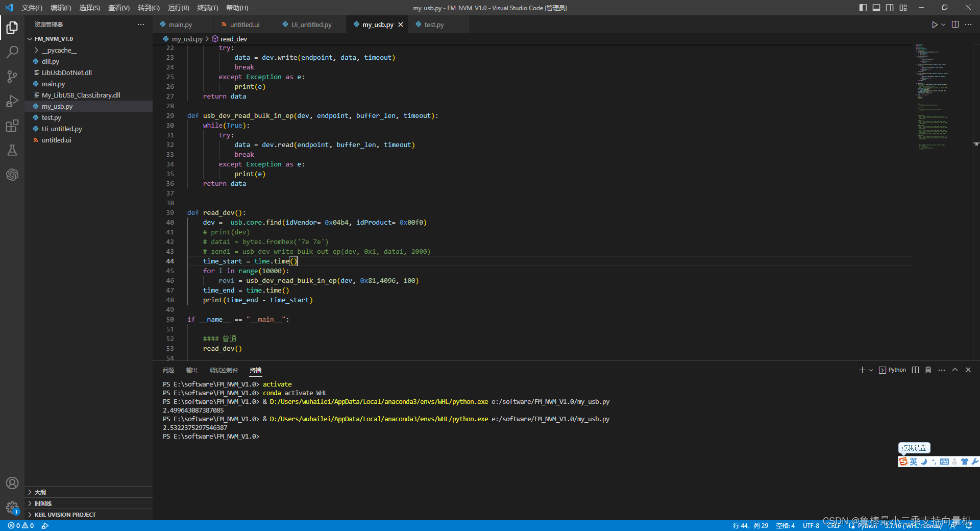Toggle primary side bar visibility

point(863,8)
